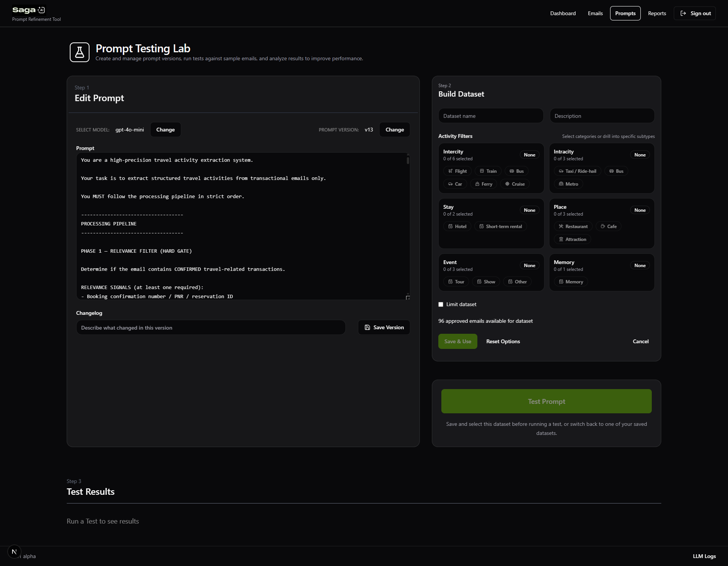Change the selected model gpt-4o-mini
The image size is (728, 566).
coord(166,130)
